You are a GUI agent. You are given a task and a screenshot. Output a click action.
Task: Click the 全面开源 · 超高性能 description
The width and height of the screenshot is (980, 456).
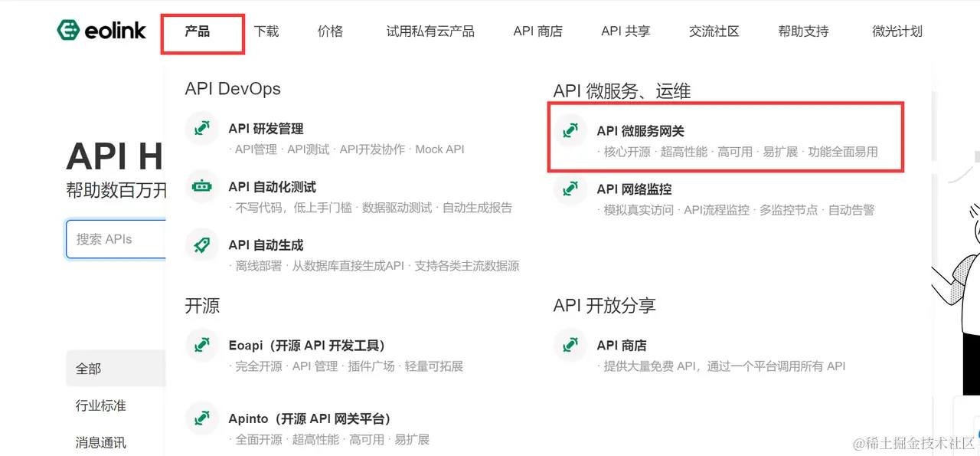point(329,440)
